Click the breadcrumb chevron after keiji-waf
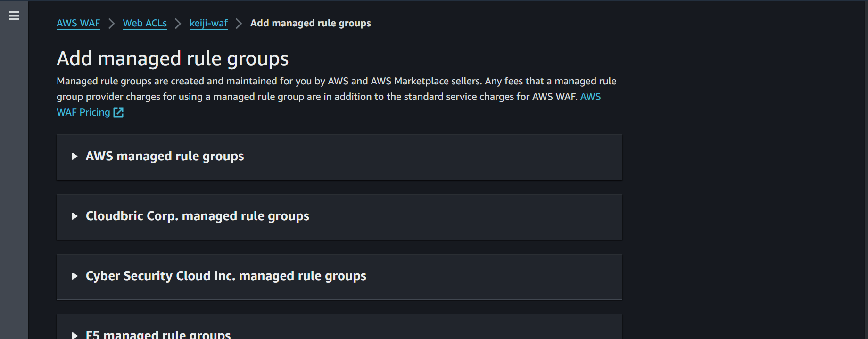This screenshot has height=339, width=868. (239, 24)
